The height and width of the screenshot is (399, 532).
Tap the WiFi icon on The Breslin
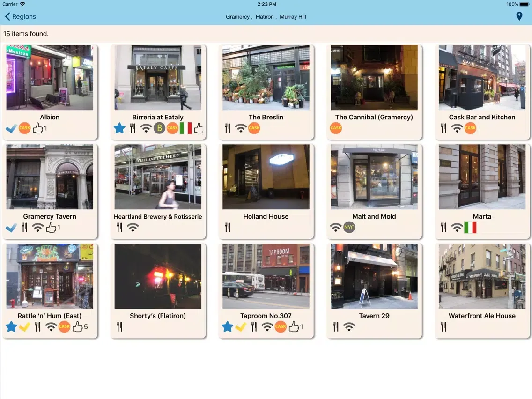pos(241,128)
